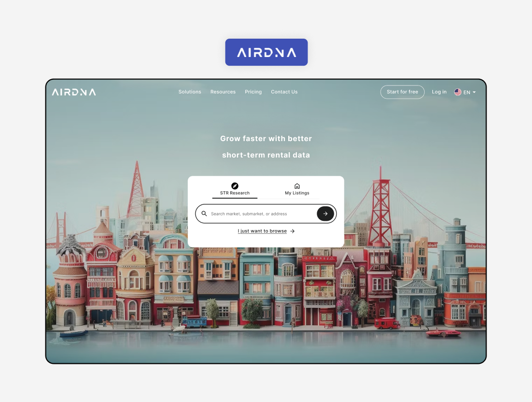Switch to the My Listings tab
Image resolution: width=532 pixels, height=402 pixels.
pyautogui.click(x=297, y=190)
